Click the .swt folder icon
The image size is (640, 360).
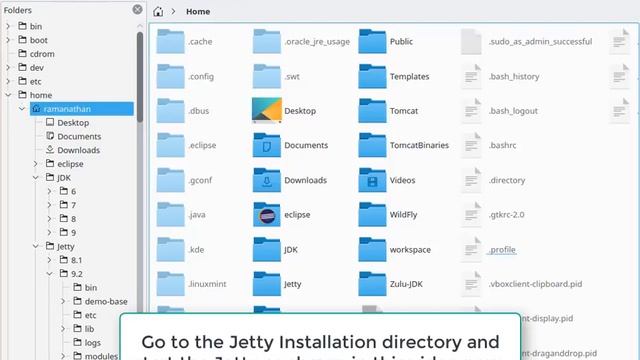click(x=267, y=76)
